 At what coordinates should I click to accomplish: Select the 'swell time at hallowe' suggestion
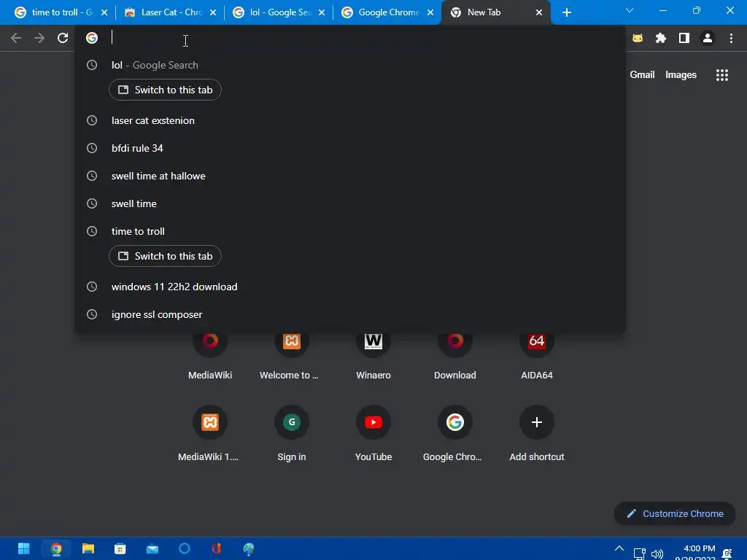[350, 176]
